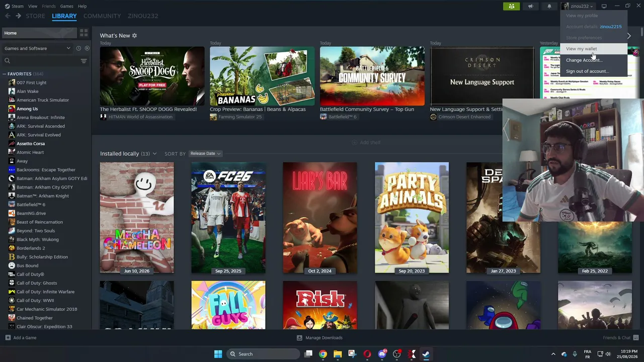Open Windows Start menu
This screenshot has width=644, height=362.
[x=218, y=354]
